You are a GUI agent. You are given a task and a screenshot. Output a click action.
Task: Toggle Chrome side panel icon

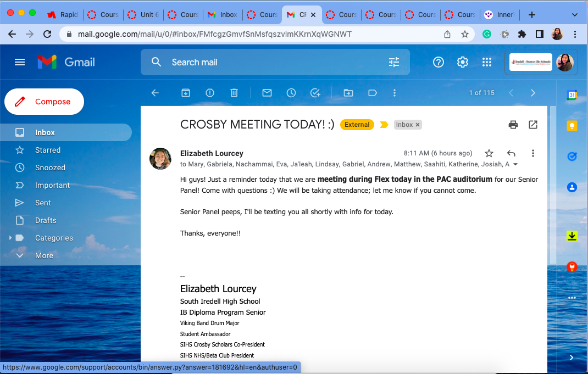pyautogui.click(x=539, y=35)
